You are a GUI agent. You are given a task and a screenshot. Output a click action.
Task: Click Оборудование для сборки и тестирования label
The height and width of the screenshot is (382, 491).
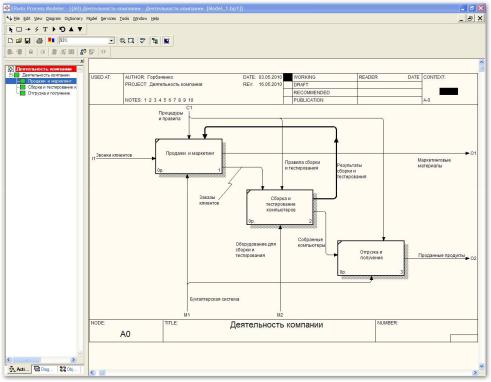tap(256, 250)
